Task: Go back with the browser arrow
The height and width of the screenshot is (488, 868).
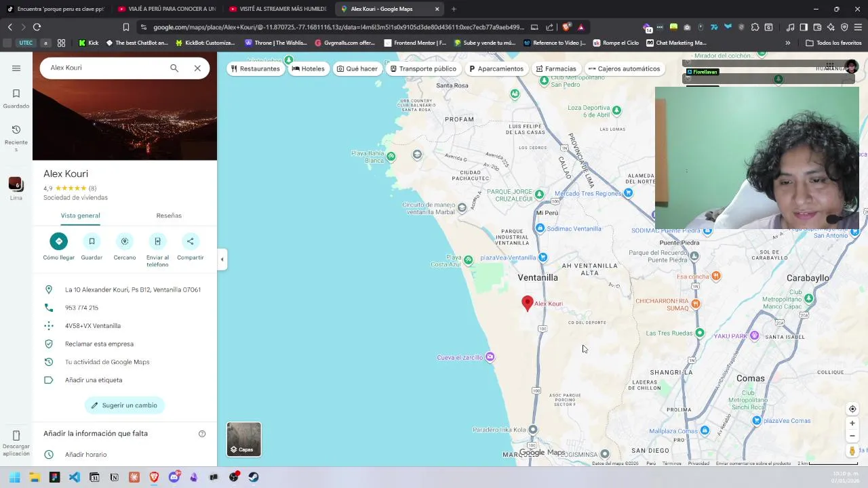Action: (9, 27)
